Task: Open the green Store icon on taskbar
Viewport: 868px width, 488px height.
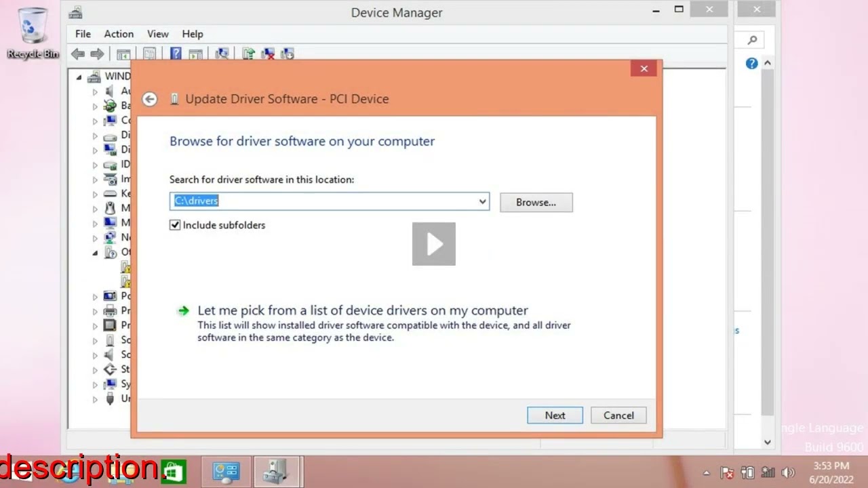Action: point(174,472)
